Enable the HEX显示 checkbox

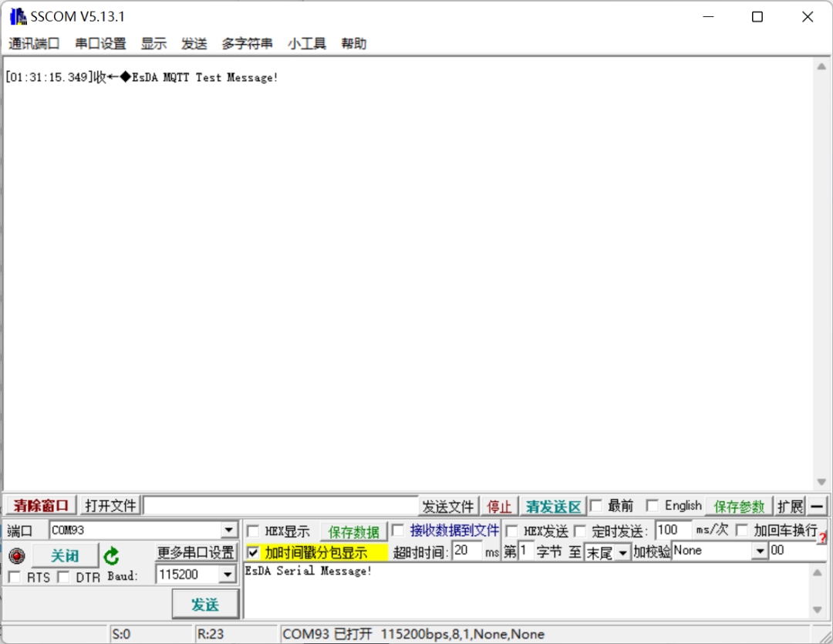[253, 531]
